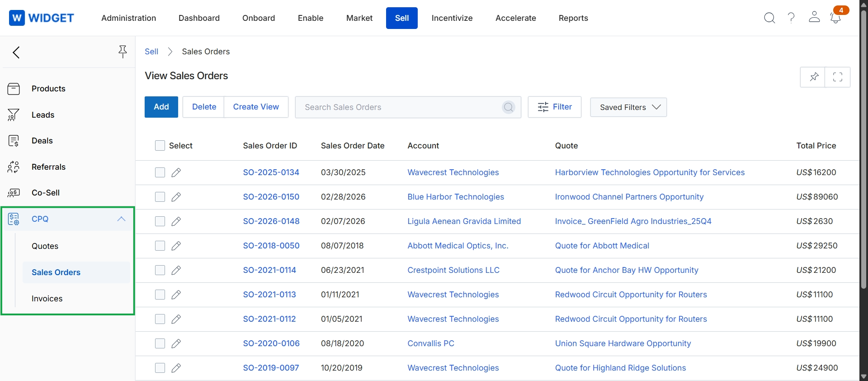Open the user profile icon
Viewport: 868px width, 381px height.
(x=814, y=17)
